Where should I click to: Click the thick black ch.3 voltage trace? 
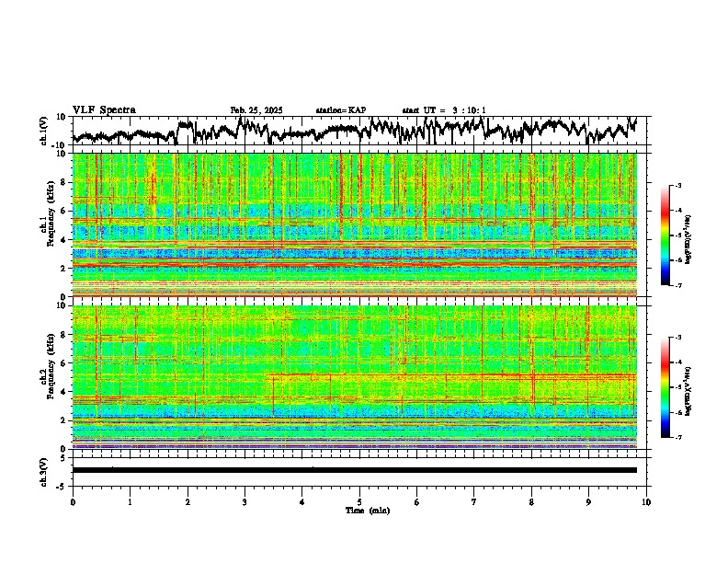[x=355, y=470]
